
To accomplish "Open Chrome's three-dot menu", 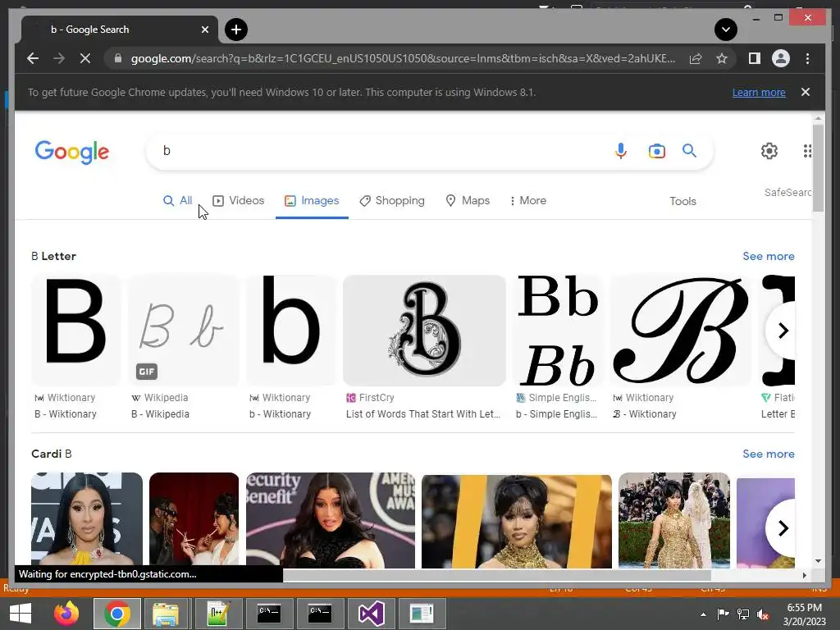I will click(807, 58).
